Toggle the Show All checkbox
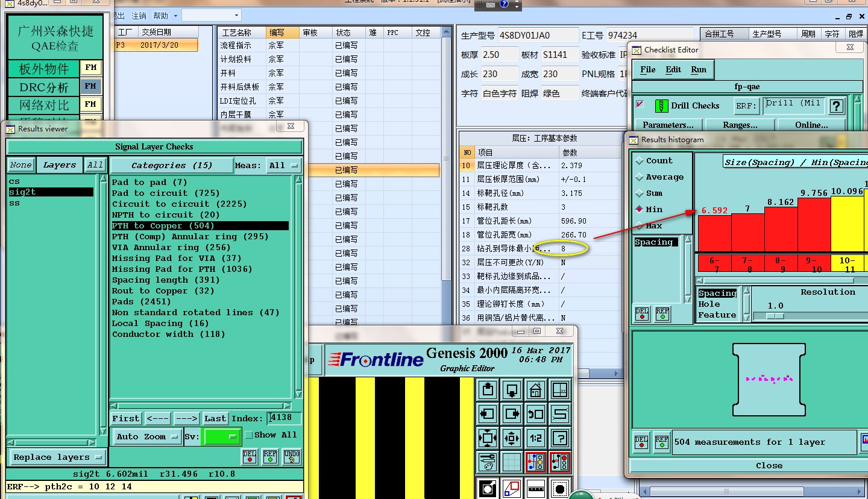 point(248,435)
